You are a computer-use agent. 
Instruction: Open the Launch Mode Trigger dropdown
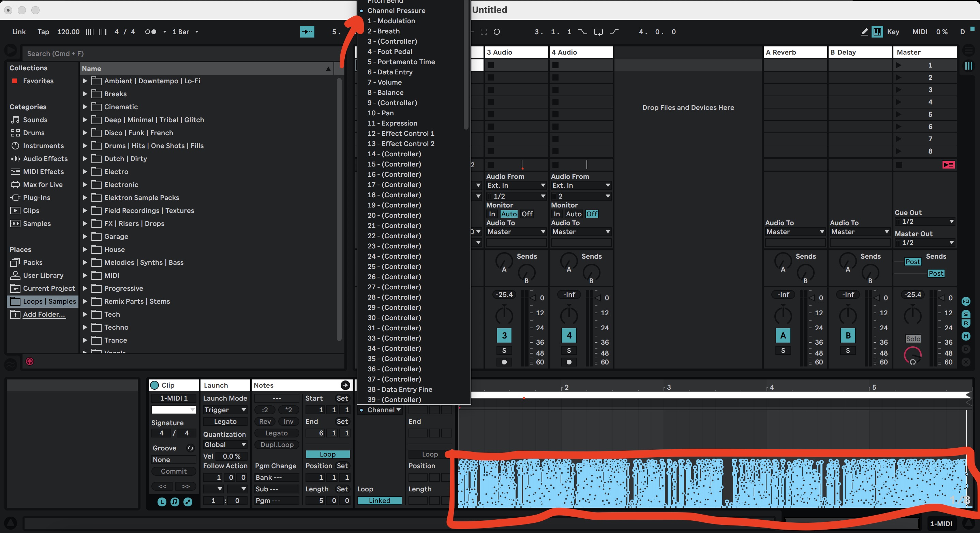[225, 410]
